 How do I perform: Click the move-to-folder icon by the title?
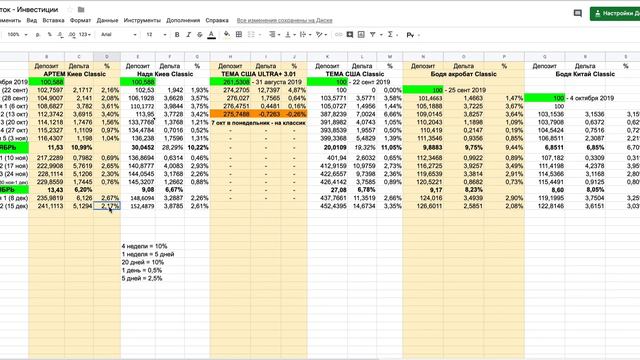pos(81,9)
